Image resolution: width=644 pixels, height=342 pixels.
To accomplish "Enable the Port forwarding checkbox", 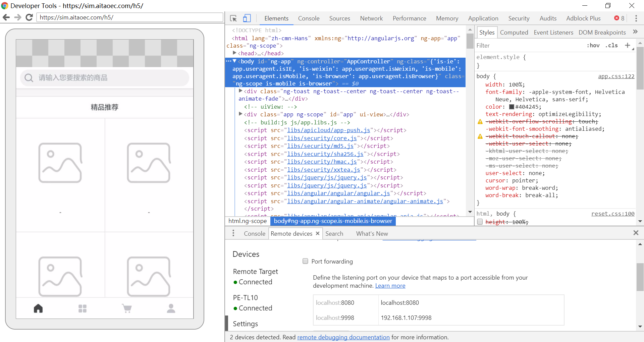I will point(305,261).
